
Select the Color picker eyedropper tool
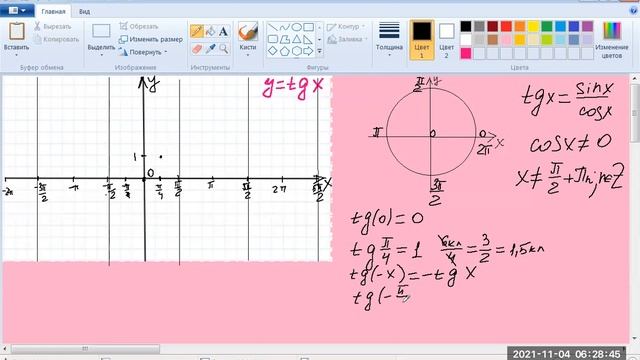pos(210,49)
